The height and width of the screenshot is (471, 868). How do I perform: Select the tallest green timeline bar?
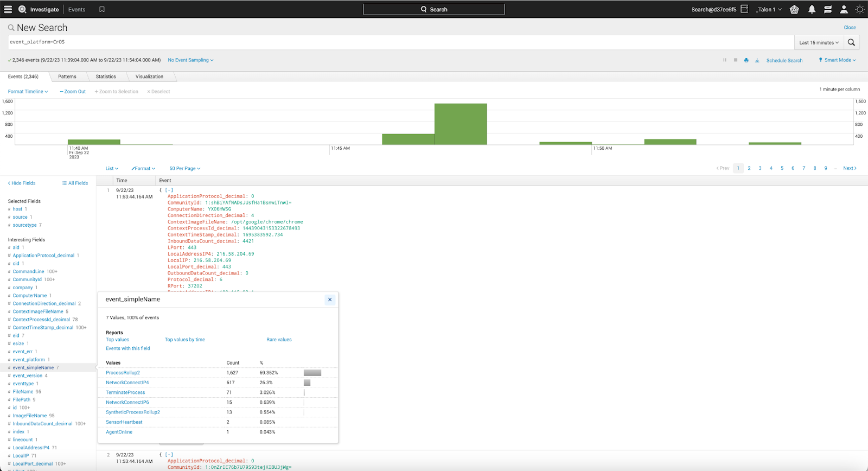pos(461,124)
